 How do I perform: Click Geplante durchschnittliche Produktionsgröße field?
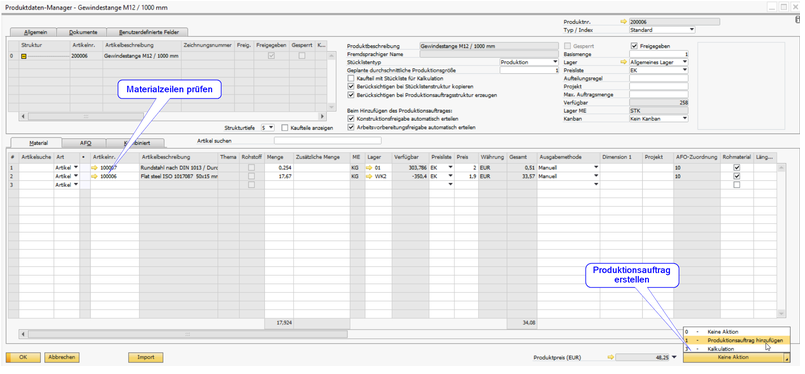coord(529,70)
